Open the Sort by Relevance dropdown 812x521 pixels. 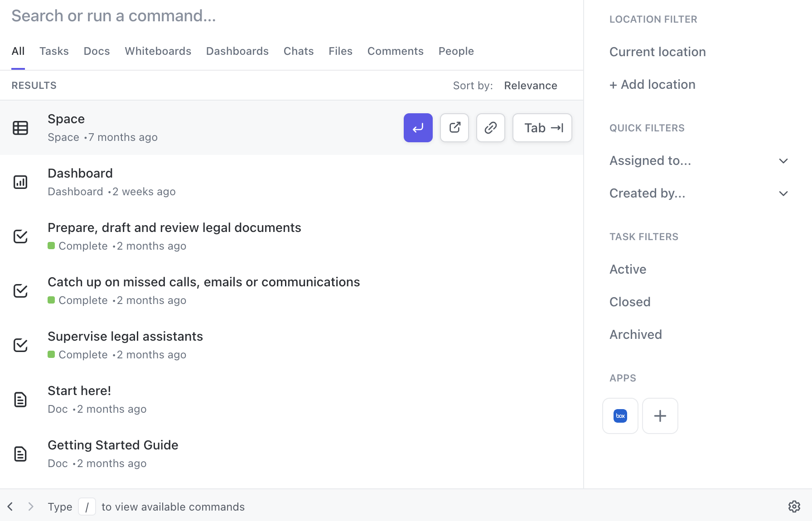click(x=530, y=85)
